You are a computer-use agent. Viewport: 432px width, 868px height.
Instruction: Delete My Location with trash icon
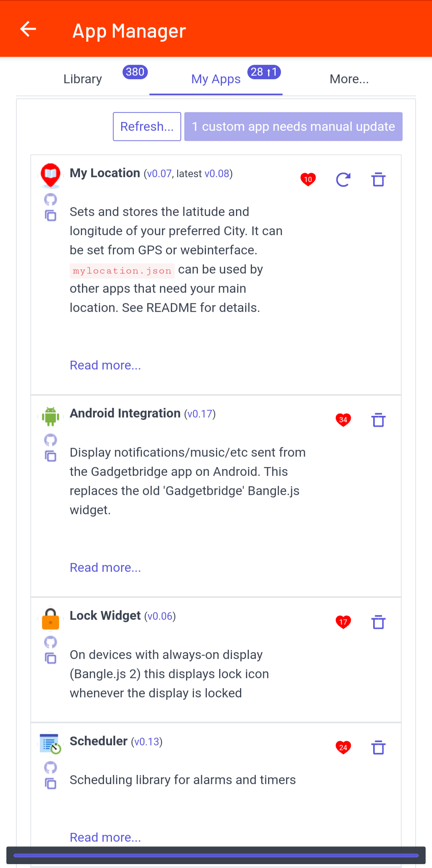pos(378,180)
